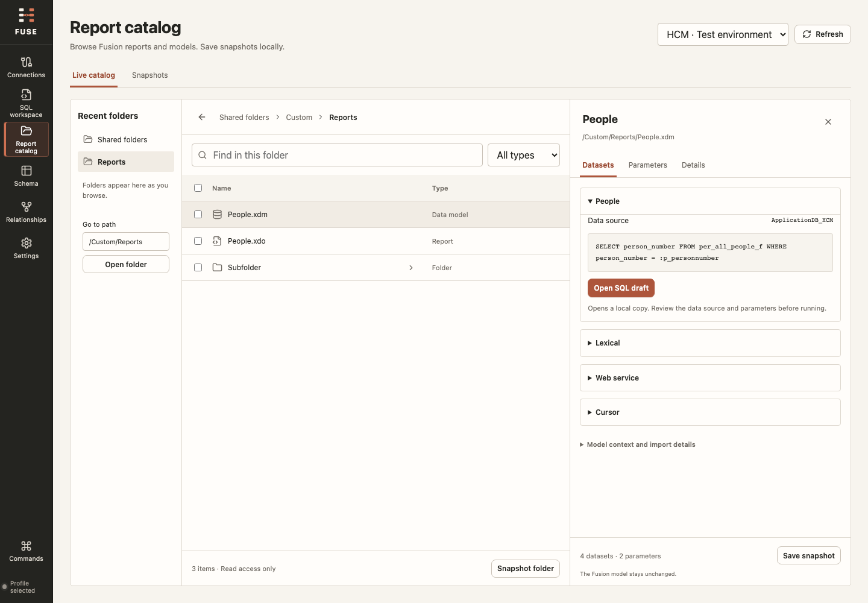Screen dimensions: 868x603
Task: Expand the Web service dataset
Action: [x=710, y=378]
